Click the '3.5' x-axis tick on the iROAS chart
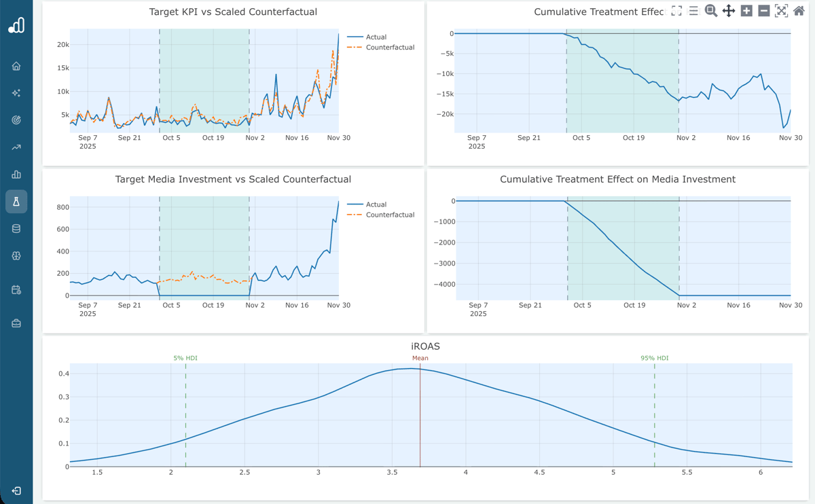Viewport: 815px width, 504px height. 392,472
